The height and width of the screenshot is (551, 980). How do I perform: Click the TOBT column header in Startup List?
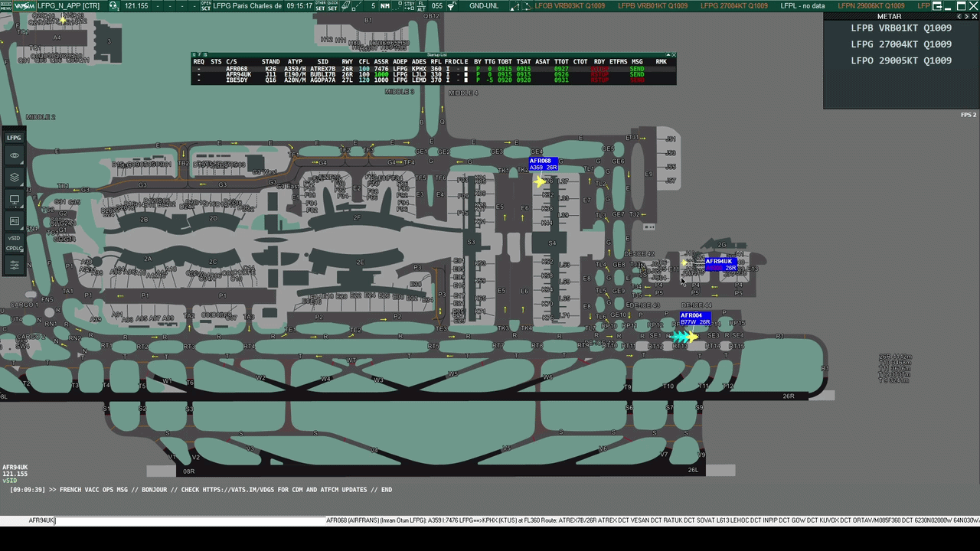pyautogui.click(x=505, y=61)
